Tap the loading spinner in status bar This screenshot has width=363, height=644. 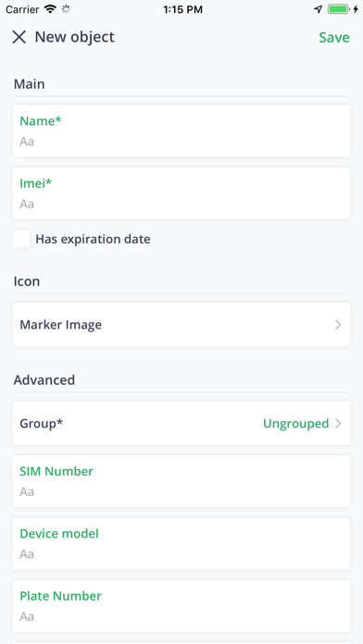click(x=66, y=9)
